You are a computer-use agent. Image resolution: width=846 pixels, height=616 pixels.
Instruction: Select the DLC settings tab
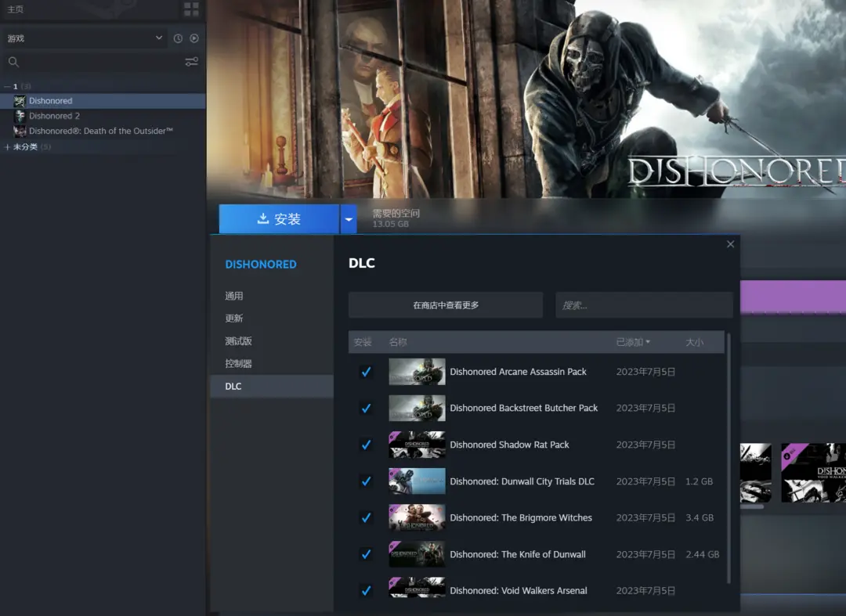(271, 387)
